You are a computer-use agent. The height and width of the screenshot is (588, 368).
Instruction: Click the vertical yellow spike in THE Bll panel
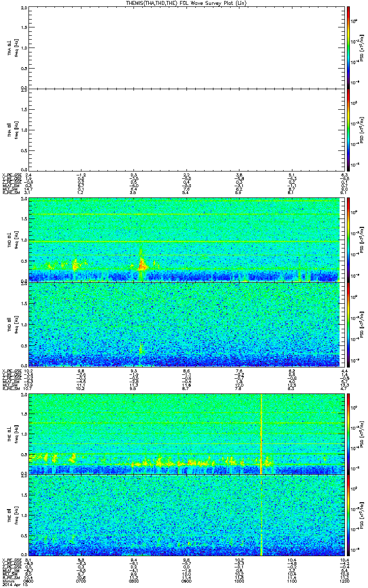click(x=261, y=515)
